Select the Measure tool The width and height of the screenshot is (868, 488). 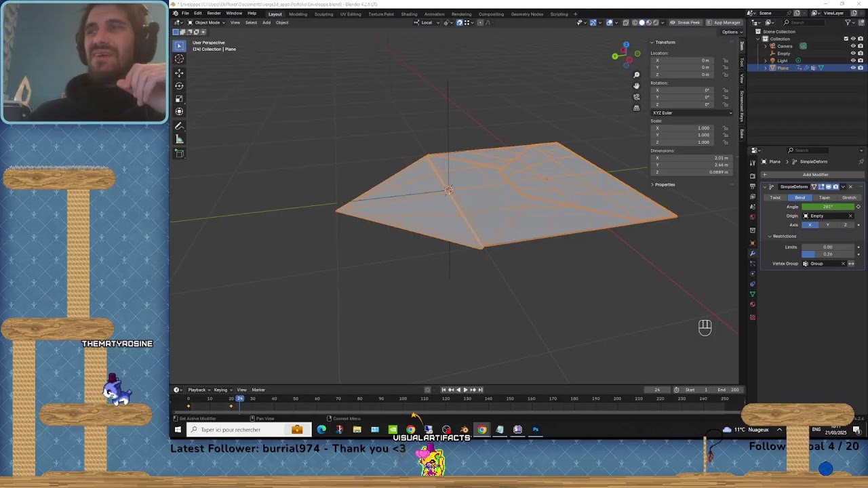179,139
